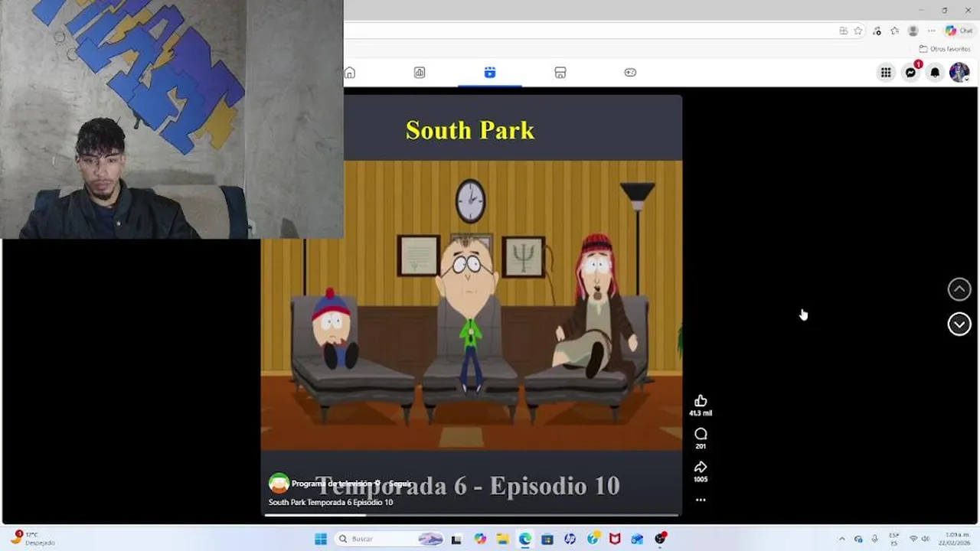Follow the page with Seguir
Viewport: 980px width, 551px height.
(400, 484)
